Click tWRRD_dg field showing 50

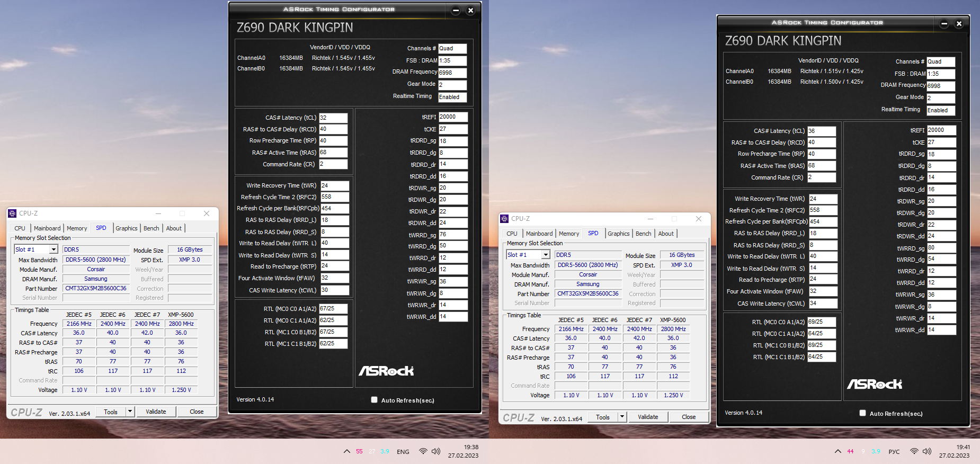point(453,246)
